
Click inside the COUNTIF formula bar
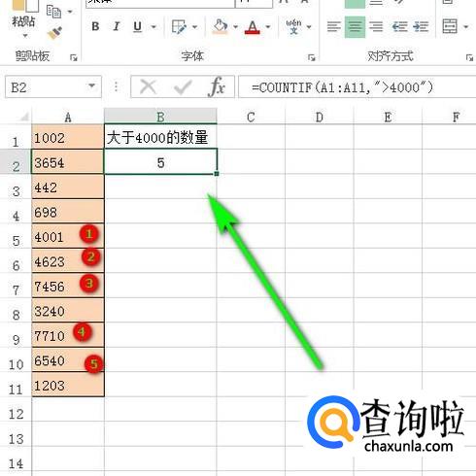(357, 86)
